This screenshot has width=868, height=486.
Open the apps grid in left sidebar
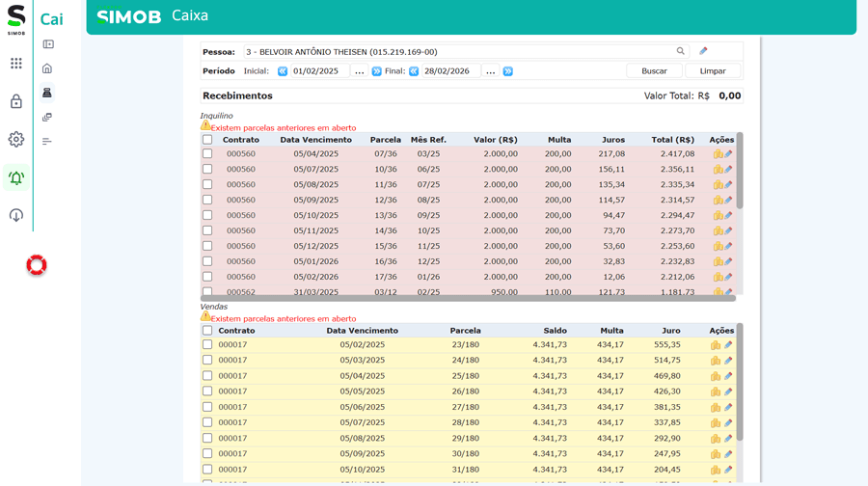tap(16, 64)
